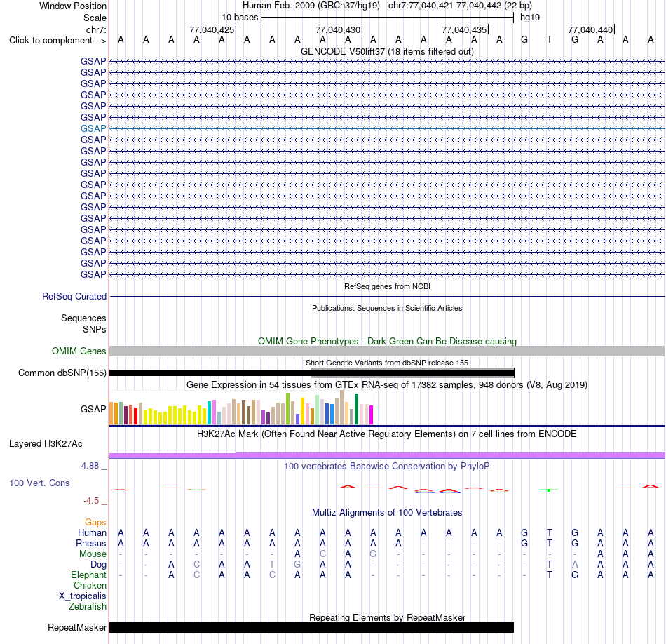Click the GTEx Gene Expression track title
The width and height of the screenshot is (666, 644).
(387, 384)
